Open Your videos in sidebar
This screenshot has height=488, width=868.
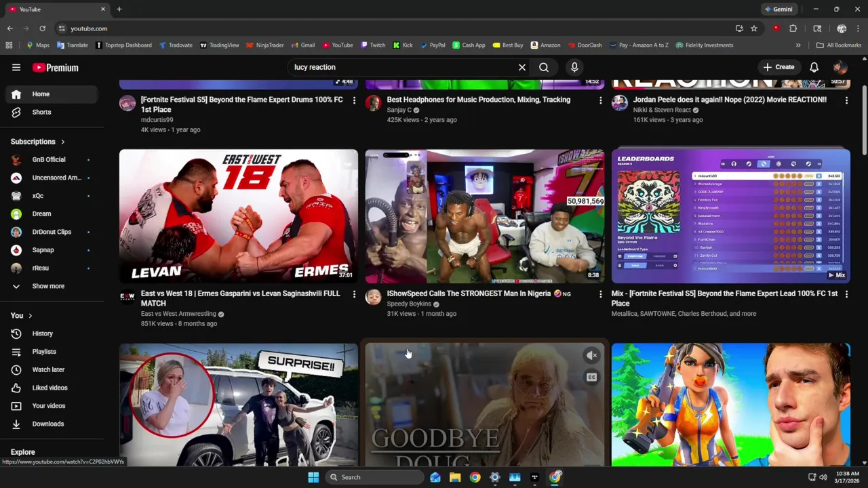coord(53,406)
